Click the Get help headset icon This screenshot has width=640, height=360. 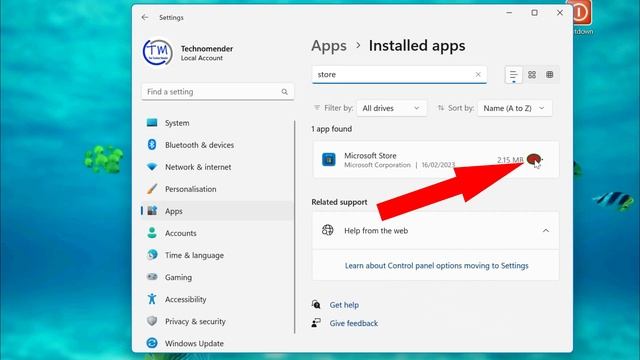[316, 304]
